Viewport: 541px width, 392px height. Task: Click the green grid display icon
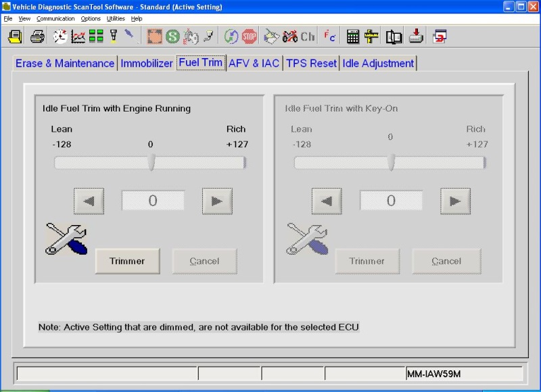[96, 36]
